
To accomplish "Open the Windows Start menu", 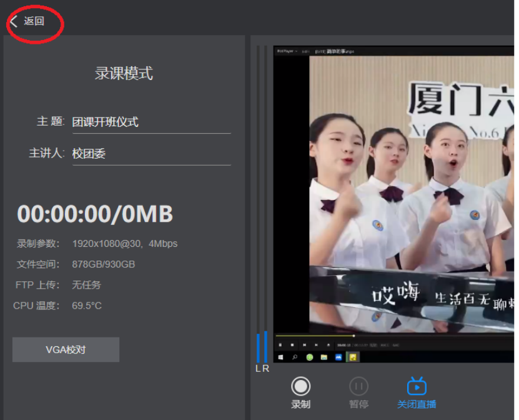I will tap(280, 357).
